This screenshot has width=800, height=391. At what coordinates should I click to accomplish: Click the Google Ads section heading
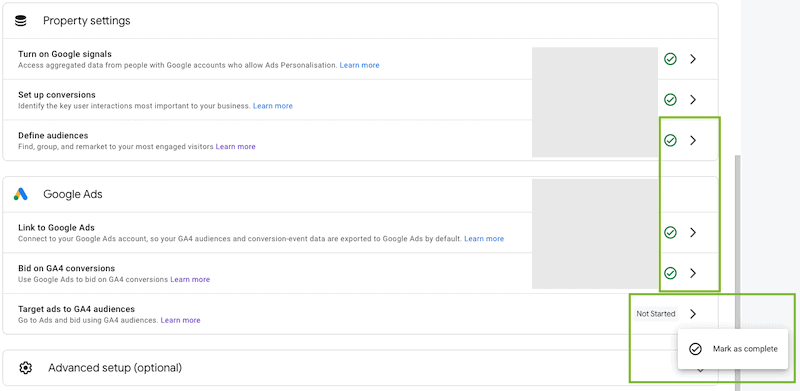point(73,194)
